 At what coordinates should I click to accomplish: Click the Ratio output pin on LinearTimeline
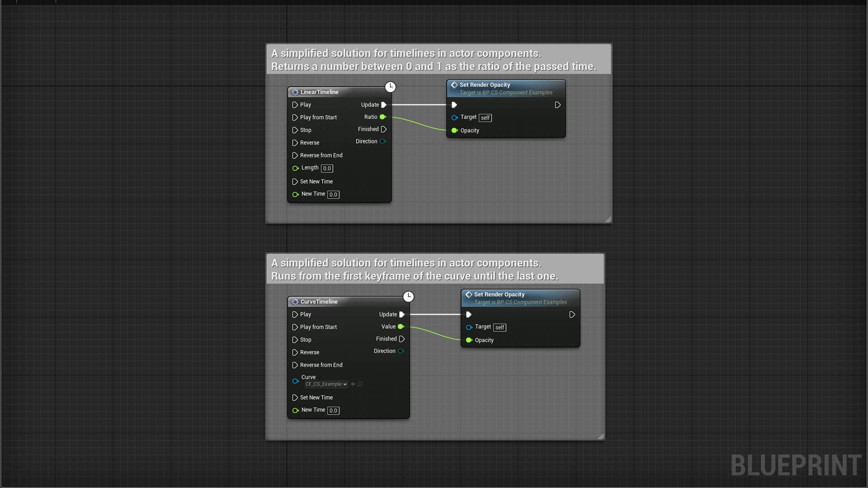point(382,117)
